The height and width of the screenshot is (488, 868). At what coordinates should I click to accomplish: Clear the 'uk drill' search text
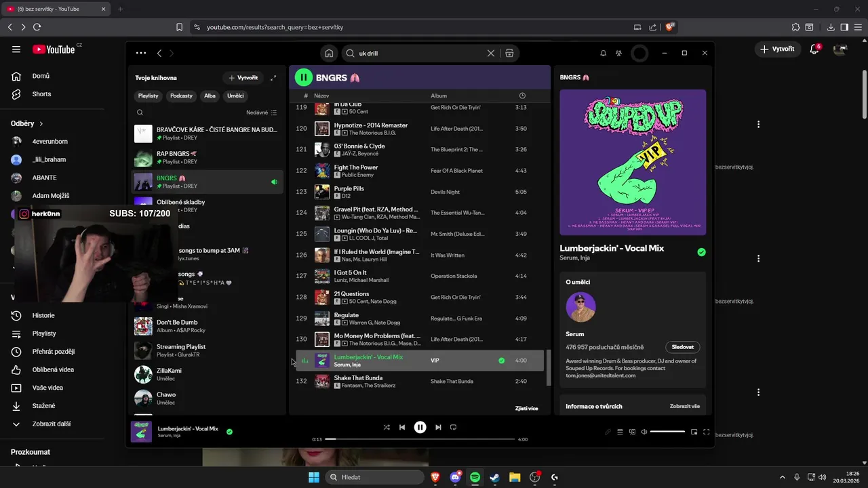click(x=491, y=53)
